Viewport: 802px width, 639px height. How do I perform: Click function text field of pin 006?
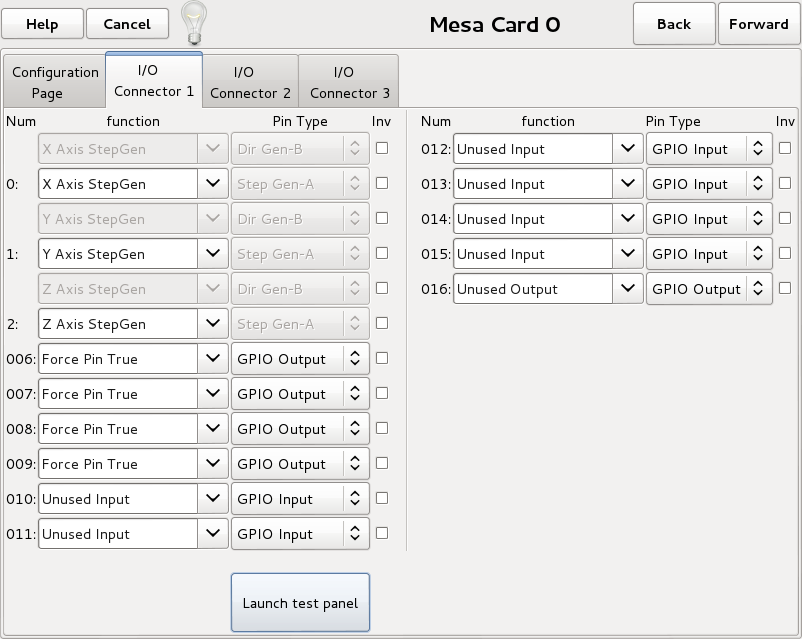[118, 359]
